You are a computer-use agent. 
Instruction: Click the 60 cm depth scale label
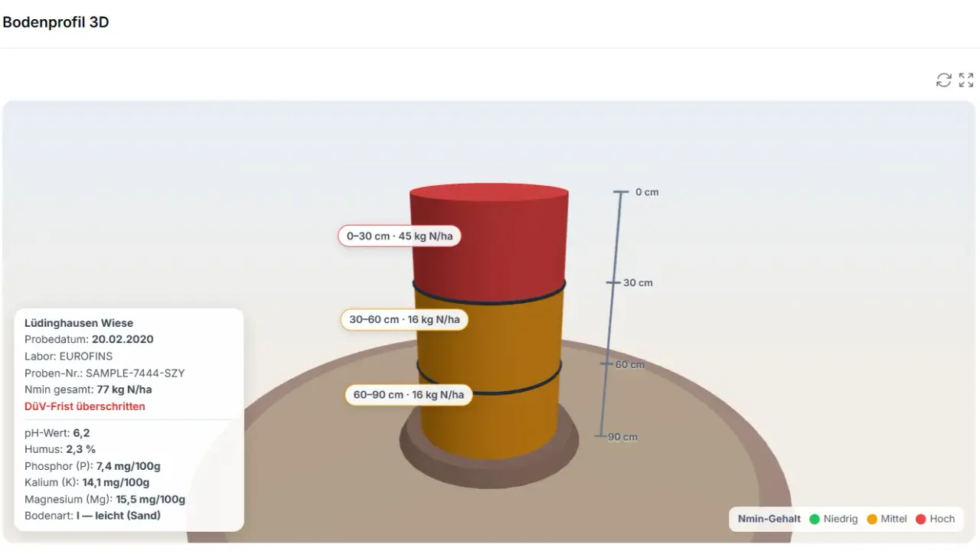(630, 365)
